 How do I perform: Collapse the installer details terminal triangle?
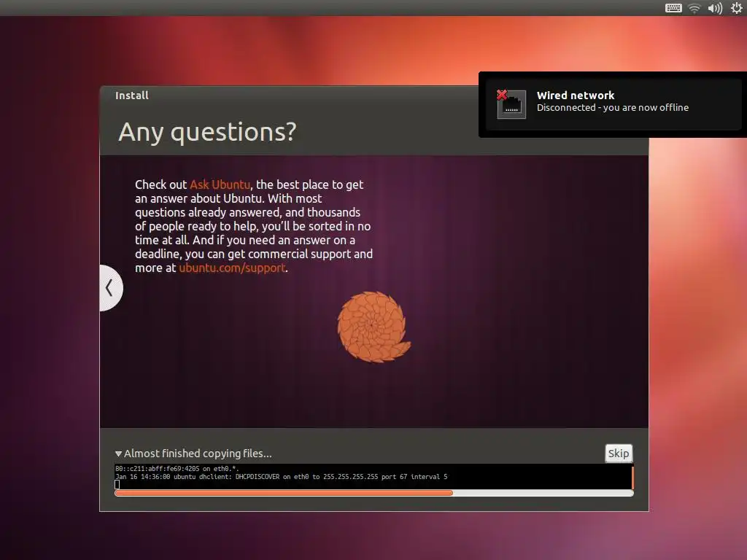coord(118,454)
